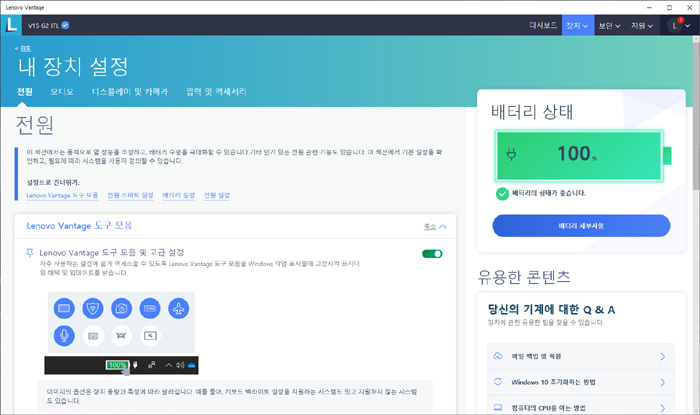700x415 pixels.
Task: Jump to 배터리 설정 link
Action: 179,195
